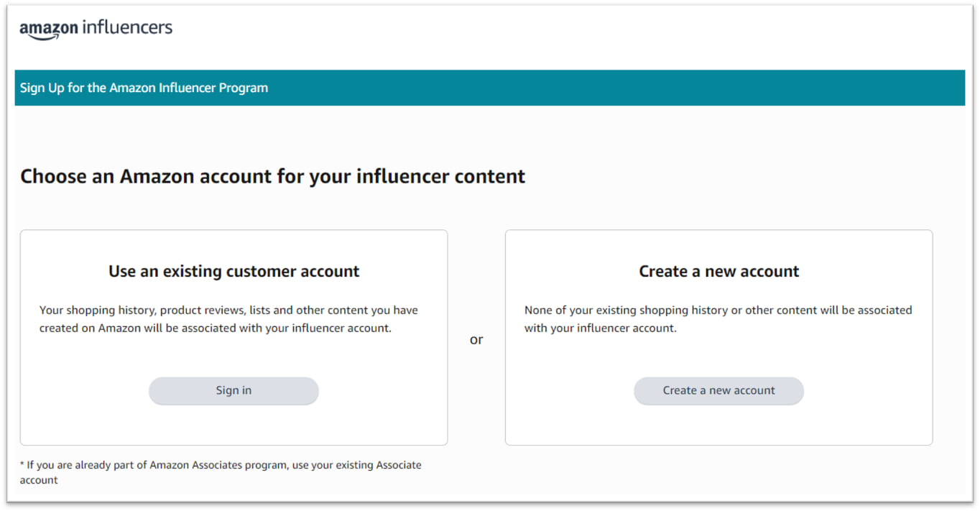
Task: Click the existing account description text
Action: pos(228,318)
